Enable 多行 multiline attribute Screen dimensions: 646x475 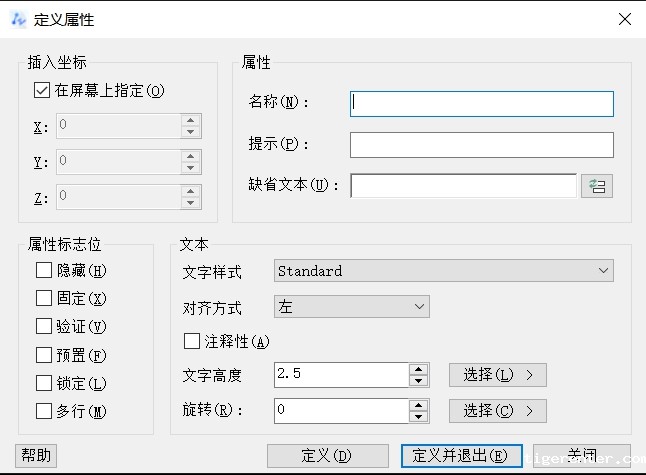(44, 410)
